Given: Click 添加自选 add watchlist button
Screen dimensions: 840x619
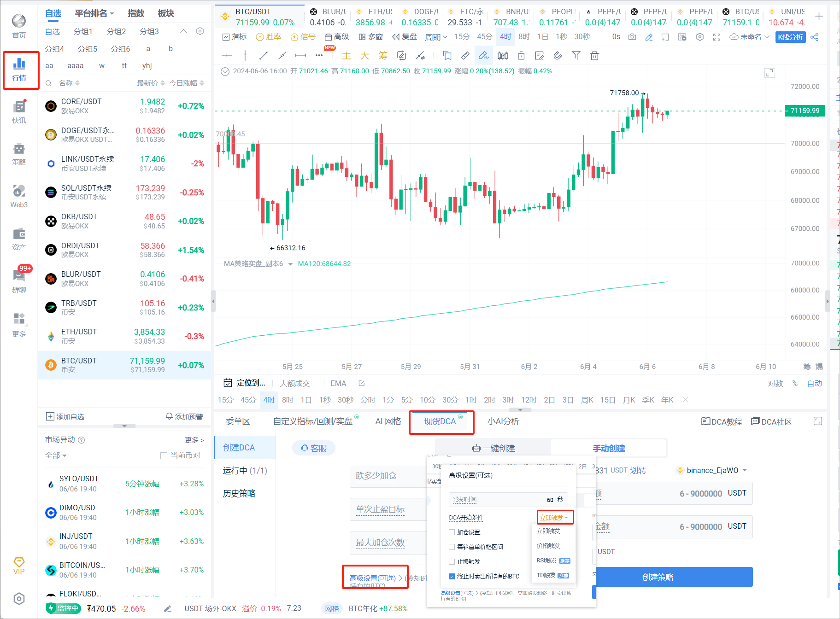Looking at the screenshot, I should (65, 417).
